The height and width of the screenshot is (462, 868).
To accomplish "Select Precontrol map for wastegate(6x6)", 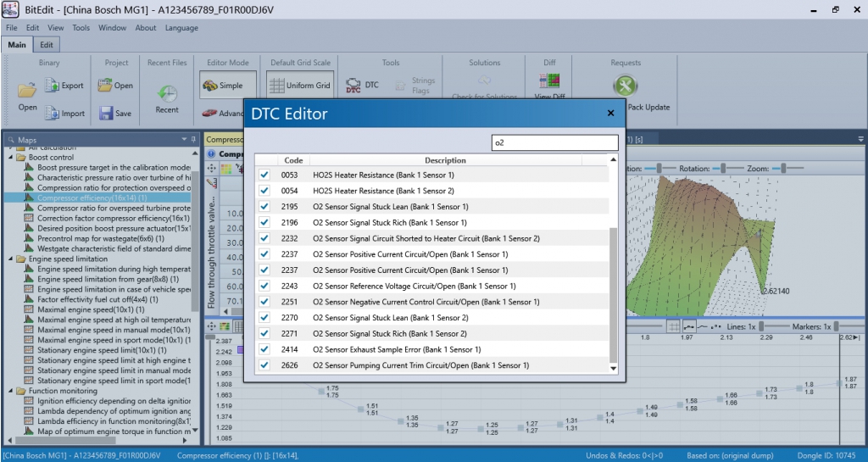I will click(x=101, y=238).
